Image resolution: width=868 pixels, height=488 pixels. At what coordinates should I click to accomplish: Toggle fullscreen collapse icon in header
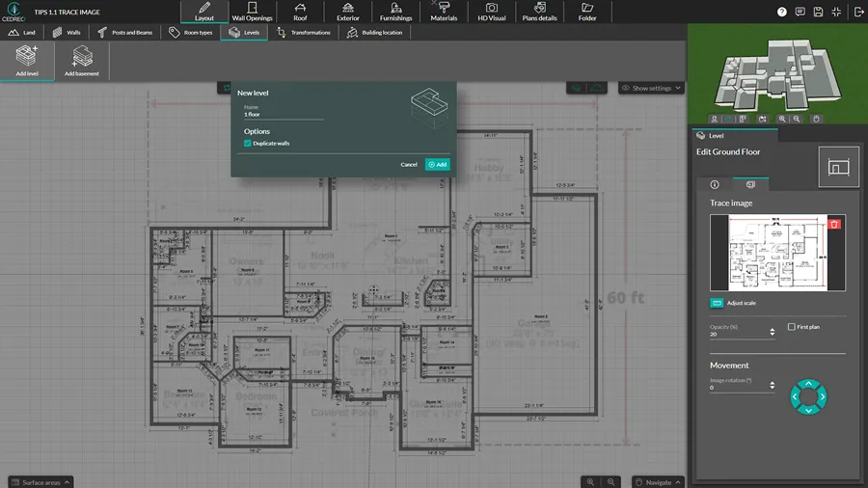[x=836, y=12]
